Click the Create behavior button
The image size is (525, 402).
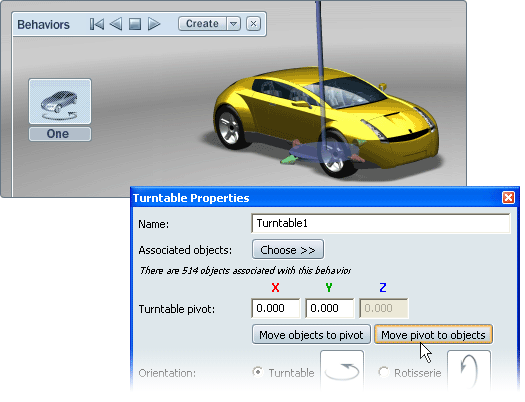click(x=202, y=24)
